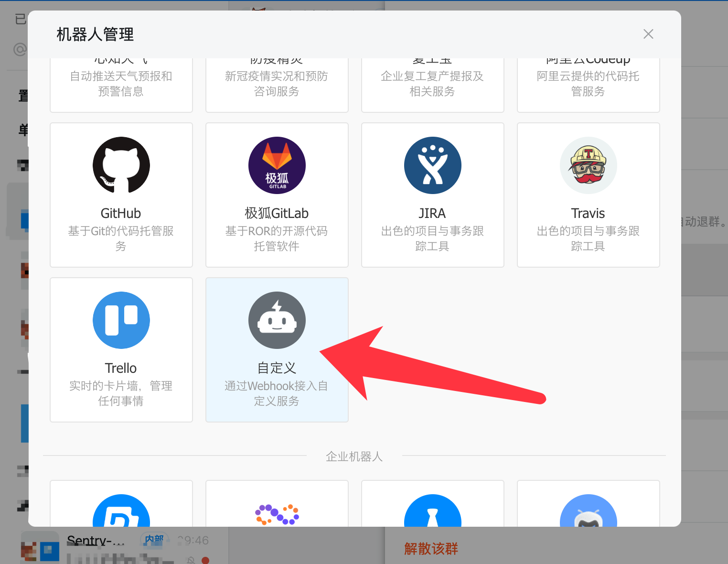
Task: Click the light-blue robot head enterprise icon
Action: click(x=589, y=510)
